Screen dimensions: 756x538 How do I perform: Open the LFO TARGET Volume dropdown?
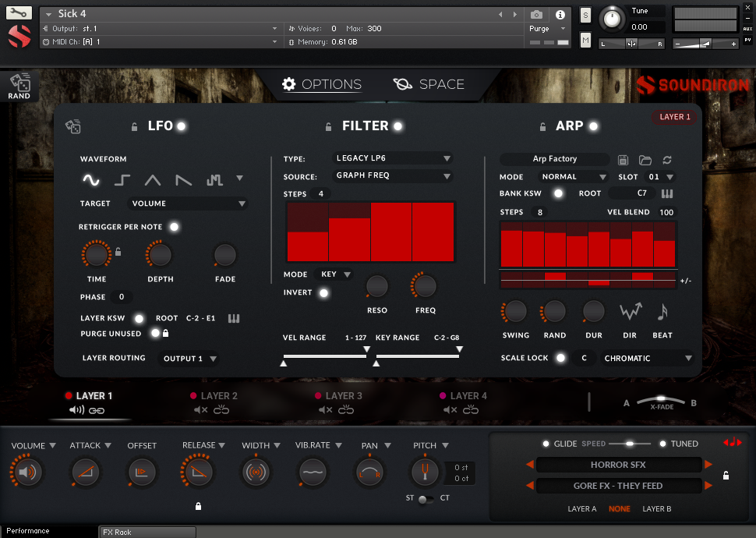[187, 204]
